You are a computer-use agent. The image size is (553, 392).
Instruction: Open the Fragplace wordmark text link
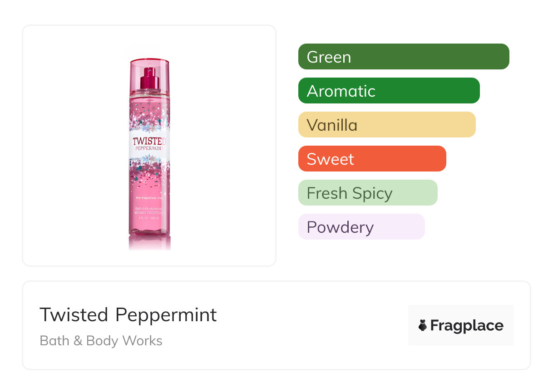point(467,326)
